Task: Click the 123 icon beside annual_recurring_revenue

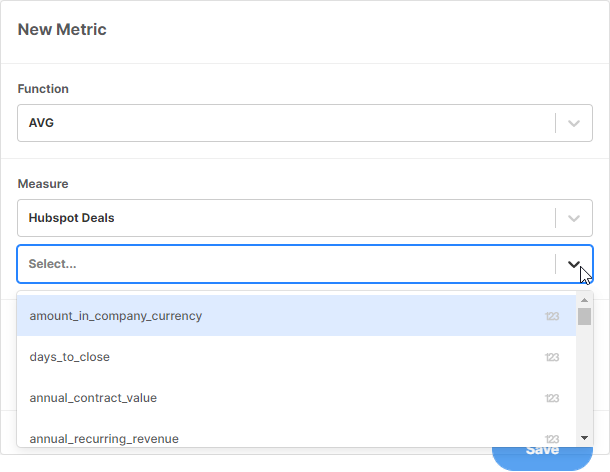Action: tap(552, 439)
